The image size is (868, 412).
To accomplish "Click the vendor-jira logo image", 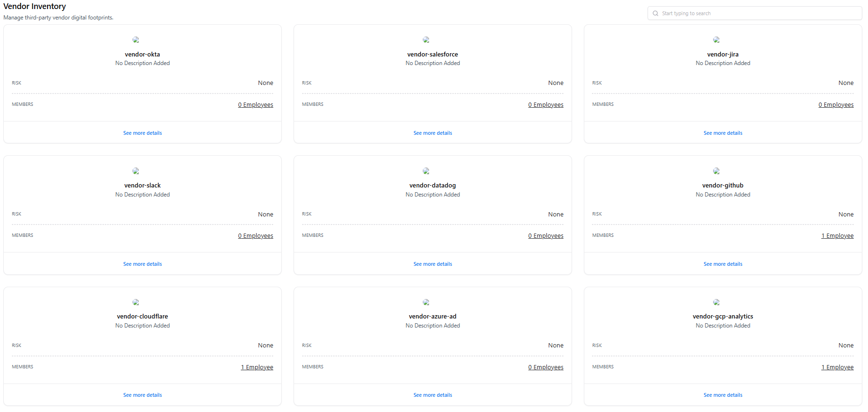I will 716,40.
